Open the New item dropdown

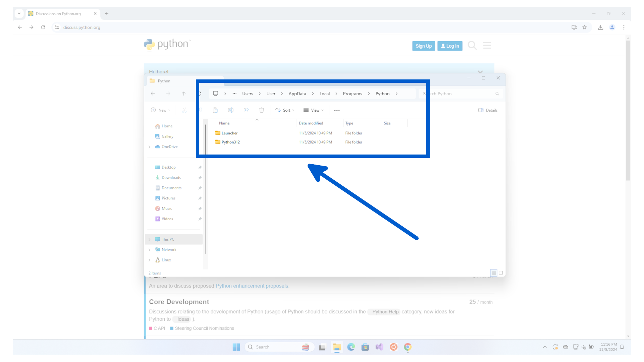coord(161,110)
